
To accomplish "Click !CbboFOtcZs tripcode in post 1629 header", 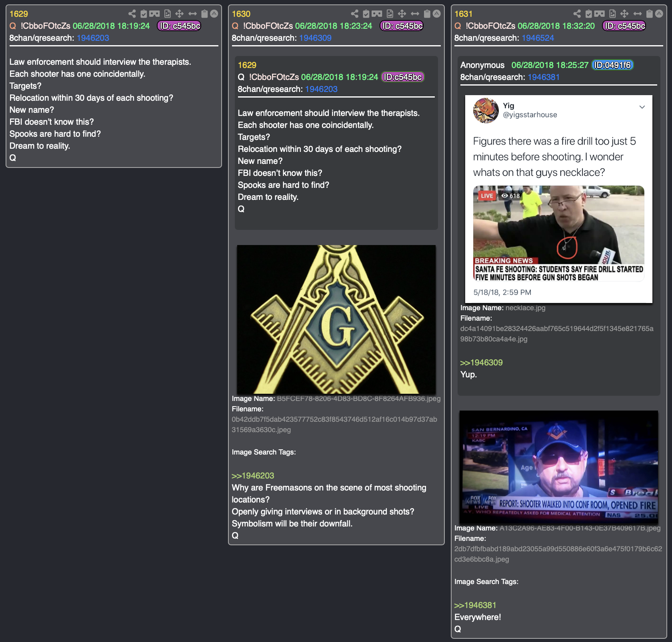I will pyautogui.click(x=45, y=26).
